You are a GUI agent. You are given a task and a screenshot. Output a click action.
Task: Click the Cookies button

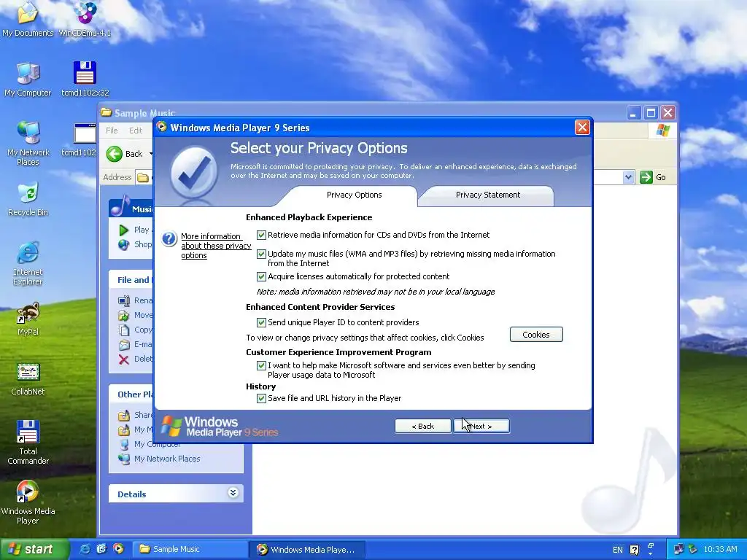536,334
